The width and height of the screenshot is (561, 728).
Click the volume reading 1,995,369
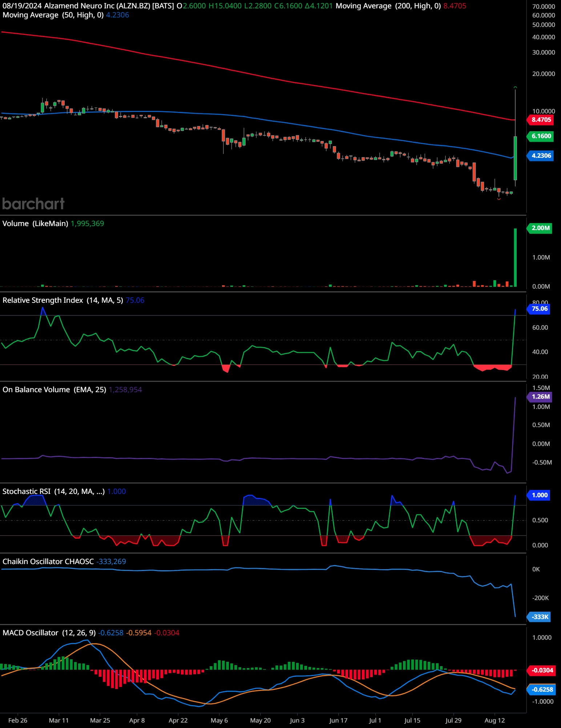(x=87, y=224)
